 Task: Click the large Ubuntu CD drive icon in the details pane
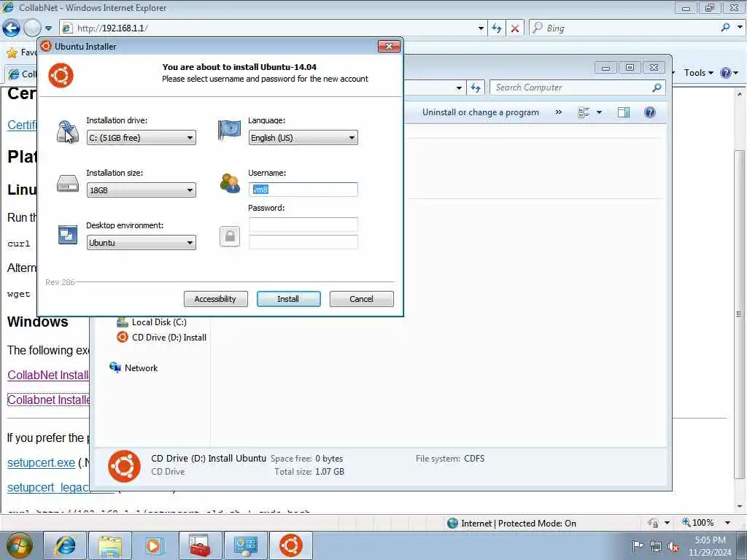pyautogui.click(x=124, y=466)
